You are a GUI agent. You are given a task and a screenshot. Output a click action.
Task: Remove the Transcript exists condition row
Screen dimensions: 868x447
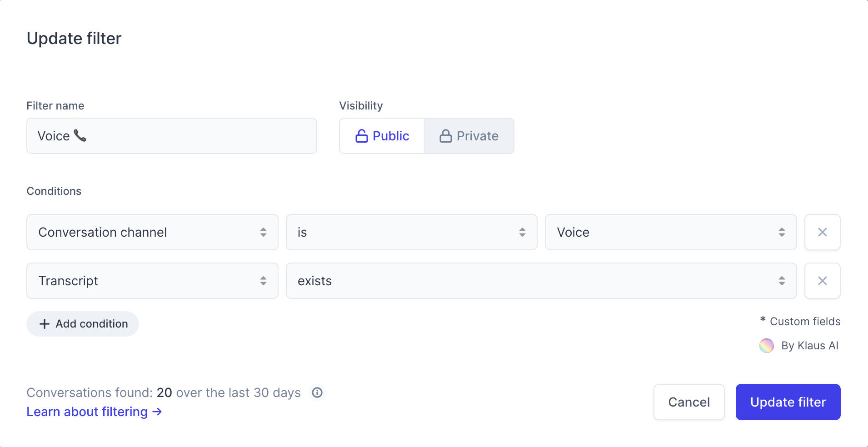coord(822,281)
